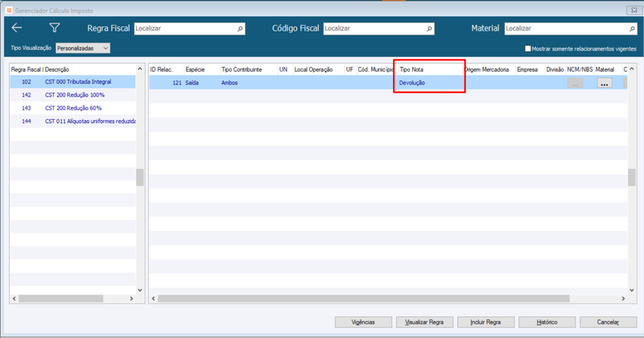The width and height of the screenshot is (644, 338).
Task: Click up arrow of rule list scrollbar
Action: 139,68
